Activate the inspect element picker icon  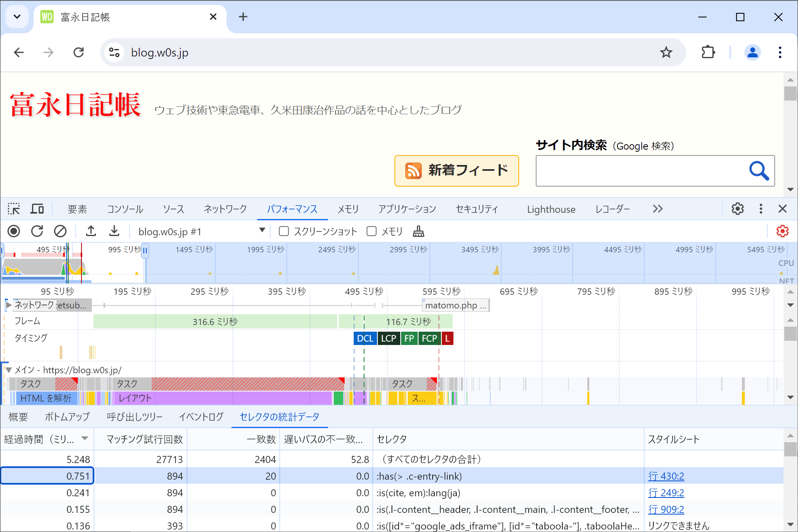click(14, 209)
